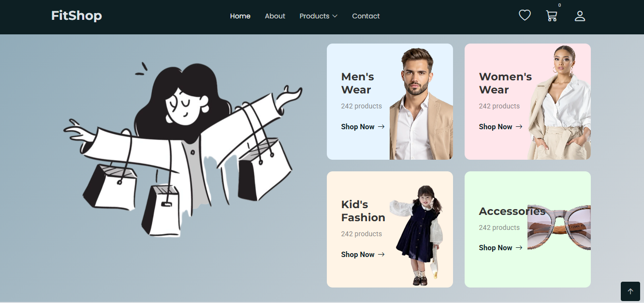Click Shop Now under Men's Wear

tap(358, 127)
